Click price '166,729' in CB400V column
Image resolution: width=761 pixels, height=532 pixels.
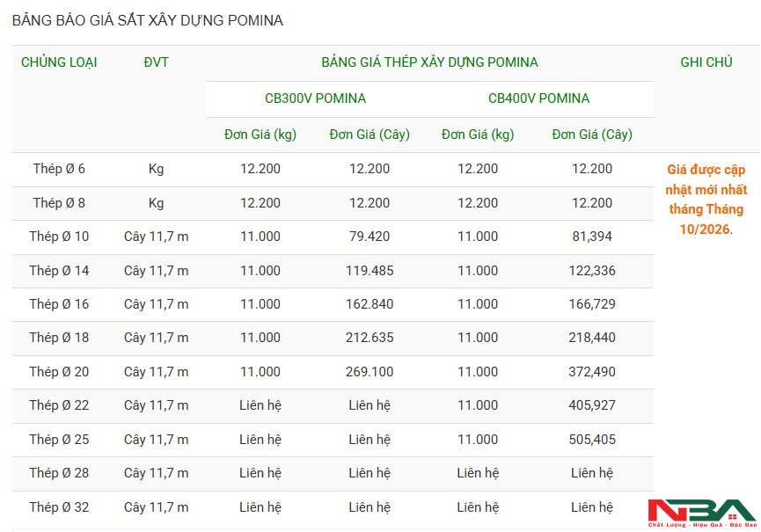[x=592, y=304]
